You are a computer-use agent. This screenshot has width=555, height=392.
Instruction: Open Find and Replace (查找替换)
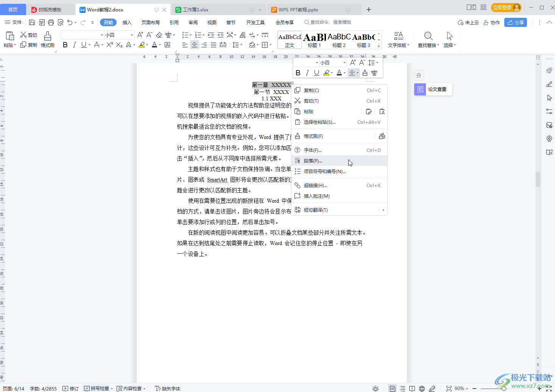(x=428, y=39)
